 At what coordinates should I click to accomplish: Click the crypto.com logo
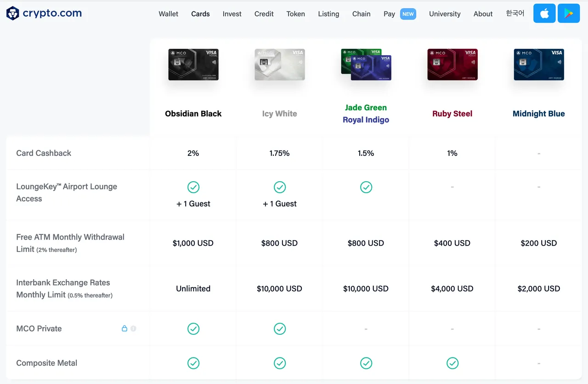44,13
